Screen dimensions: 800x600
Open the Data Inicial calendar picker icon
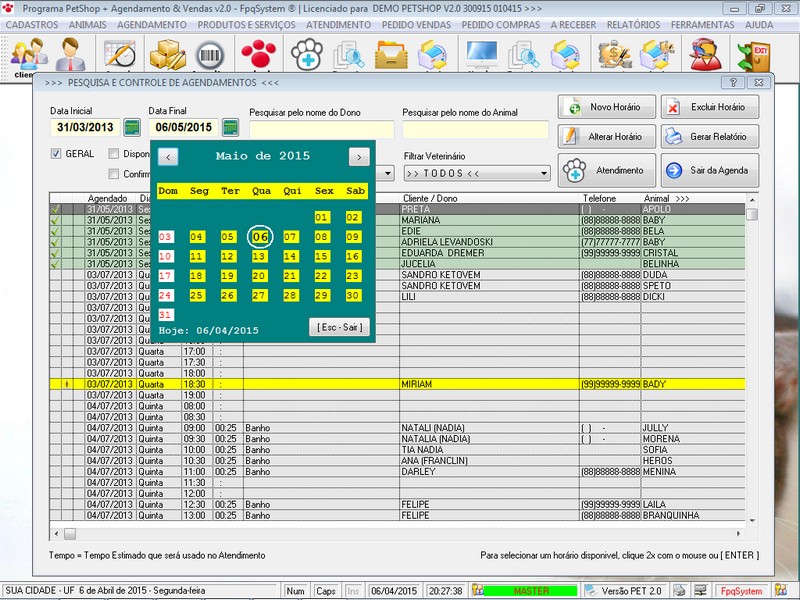point(132,127)
